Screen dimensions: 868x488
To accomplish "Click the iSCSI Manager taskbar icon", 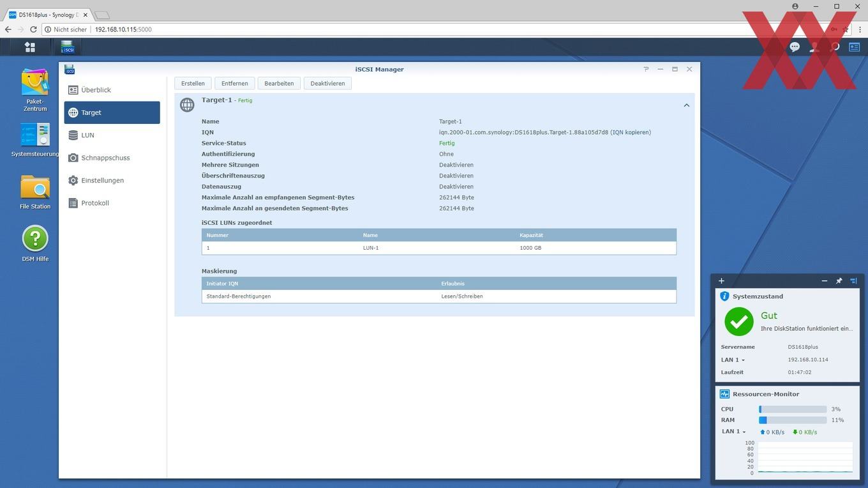I will (68, 47).
